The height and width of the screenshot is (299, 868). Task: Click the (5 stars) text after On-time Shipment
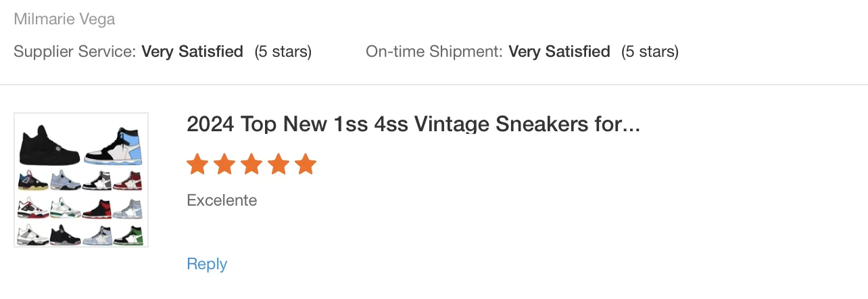click(x=650, y=51)
